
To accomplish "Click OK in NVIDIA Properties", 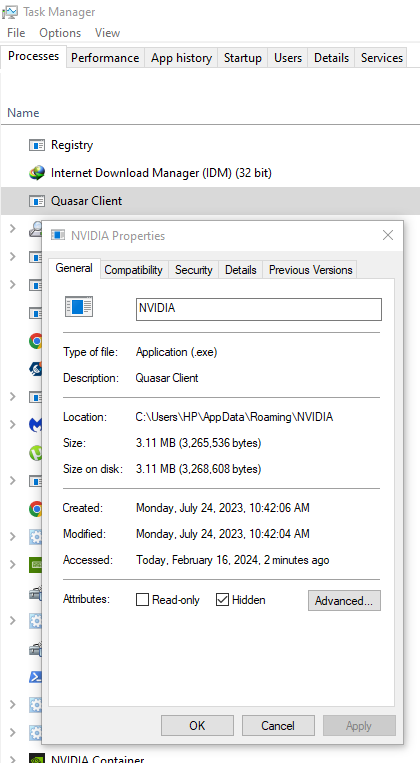I will coord(197,726).
